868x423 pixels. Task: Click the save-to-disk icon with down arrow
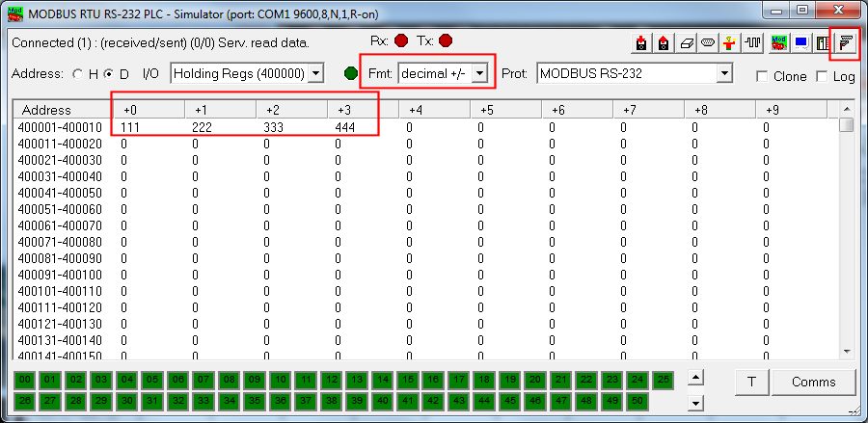click(641, 42)
